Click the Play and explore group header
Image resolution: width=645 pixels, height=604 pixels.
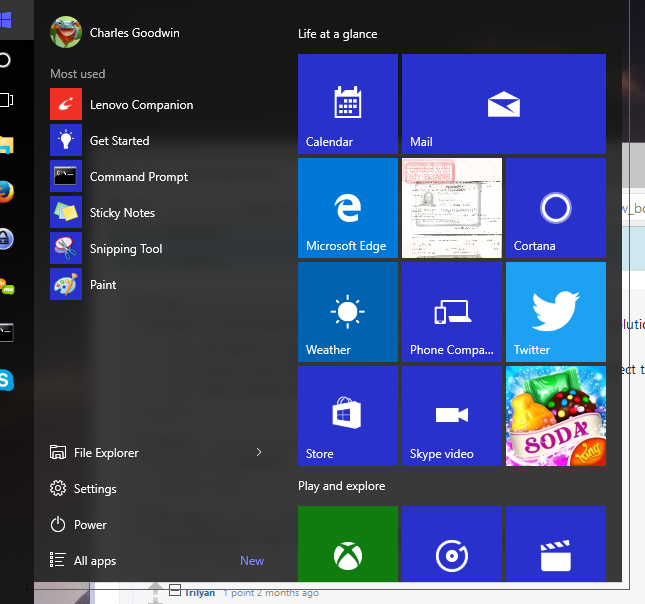pyautogui.click(x=341, y=486)
